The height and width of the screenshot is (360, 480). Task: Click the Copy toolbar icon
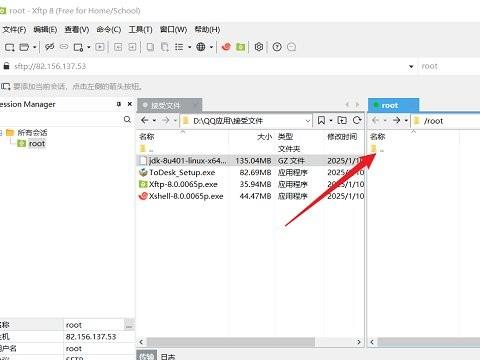pos(150,47)
